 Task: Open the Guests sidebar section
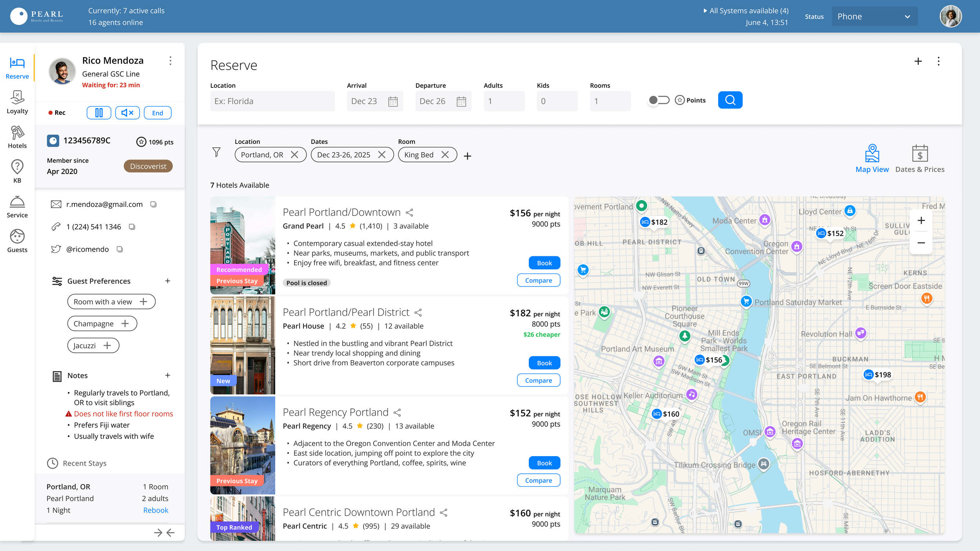[x=17, y=241]
